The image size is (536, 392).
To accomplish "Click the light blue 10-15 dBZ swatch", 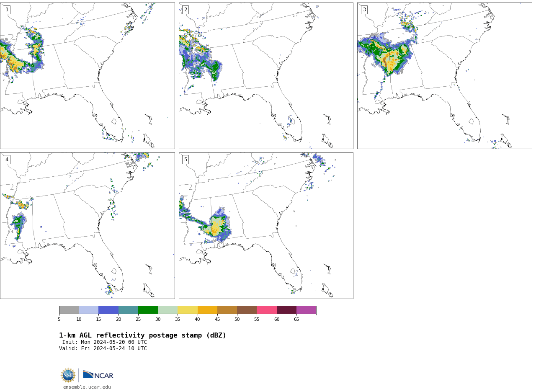I will coord(88,310).
